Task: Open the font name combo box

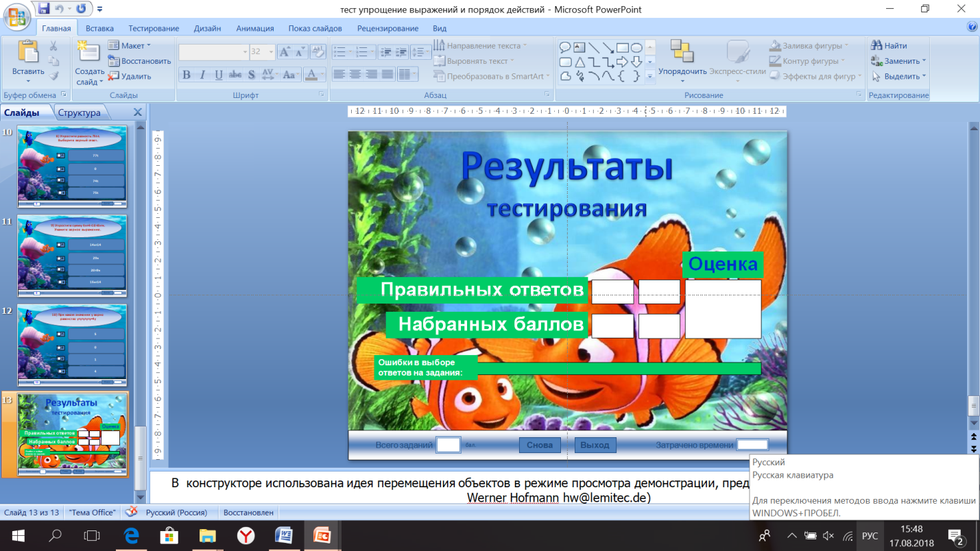Action: 214,52
